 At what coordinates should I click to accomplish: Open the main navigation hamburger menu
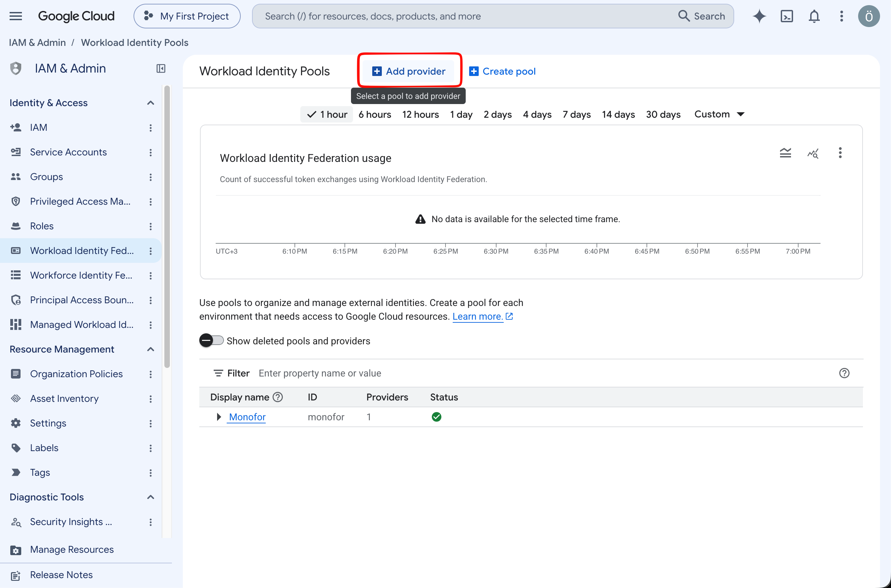16,16
